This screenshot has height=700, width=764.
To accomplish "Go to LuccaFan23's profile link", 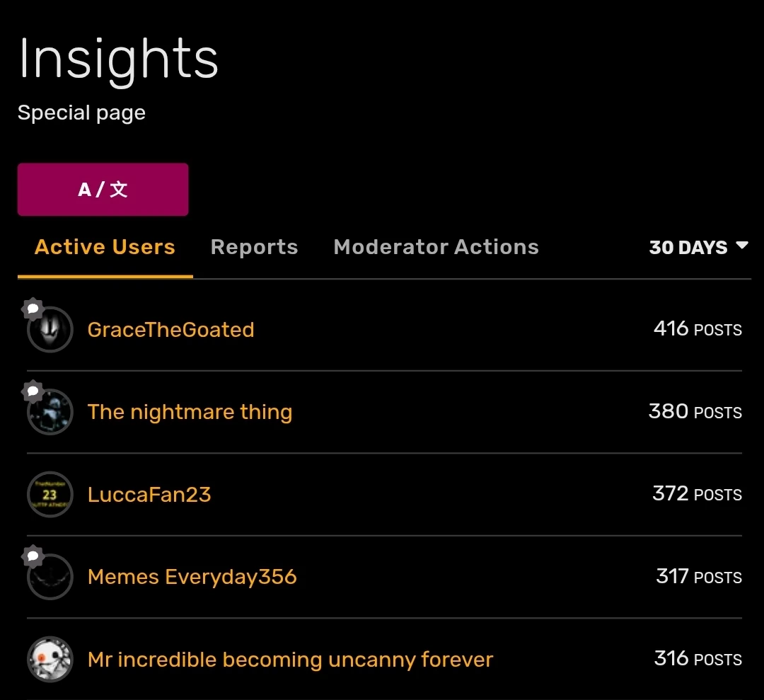I will tap(149, 494).
